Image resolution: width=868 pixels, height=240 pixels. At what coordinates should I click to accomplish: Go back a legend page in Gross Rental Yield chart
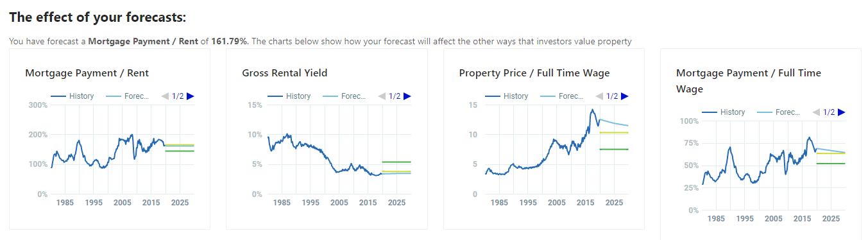[382, 96]
